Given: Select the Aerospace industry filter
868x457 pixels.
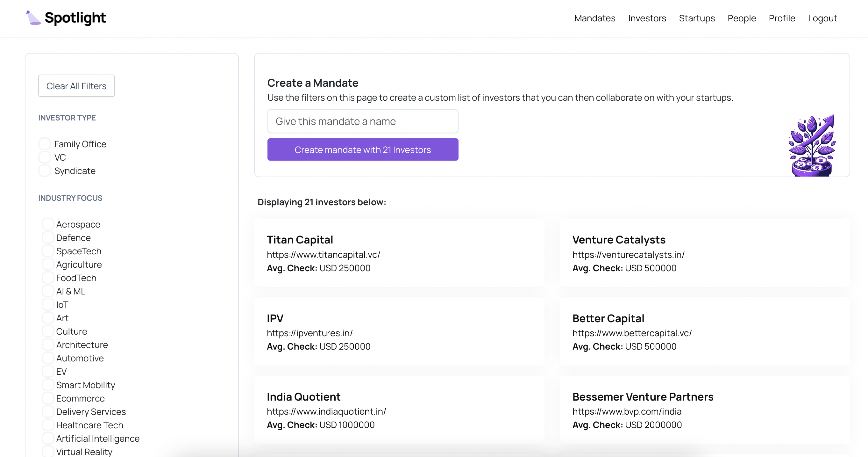Looking at the screenshot, I should coord(48,223).
